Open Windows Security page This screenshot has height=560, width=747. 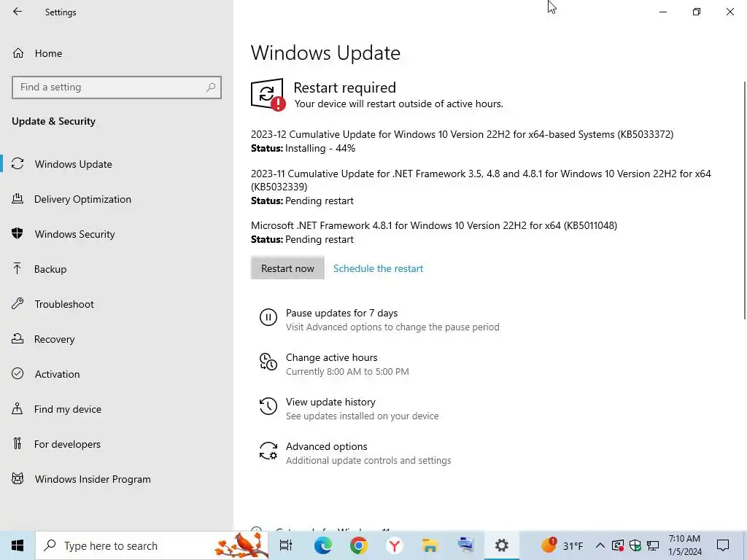point(117,234)
